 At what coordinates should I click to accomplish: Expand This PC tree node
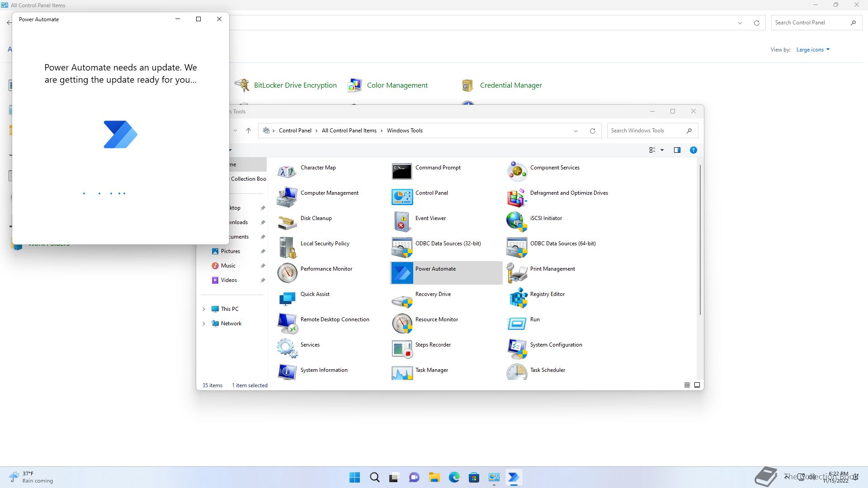point(203,309)
